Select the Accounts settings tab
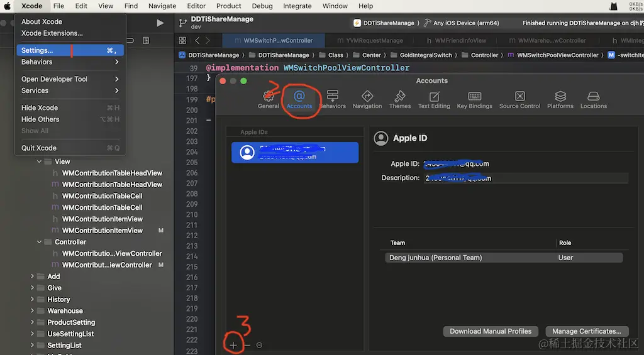Image resolution: width=644 pixels, height=355 pixels. pos(299,99)
